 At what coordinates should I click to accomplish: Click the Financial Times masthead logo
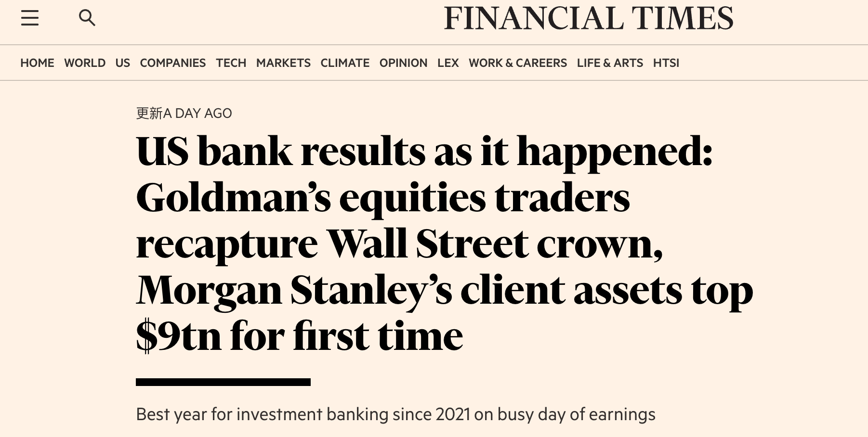(588, 18)
